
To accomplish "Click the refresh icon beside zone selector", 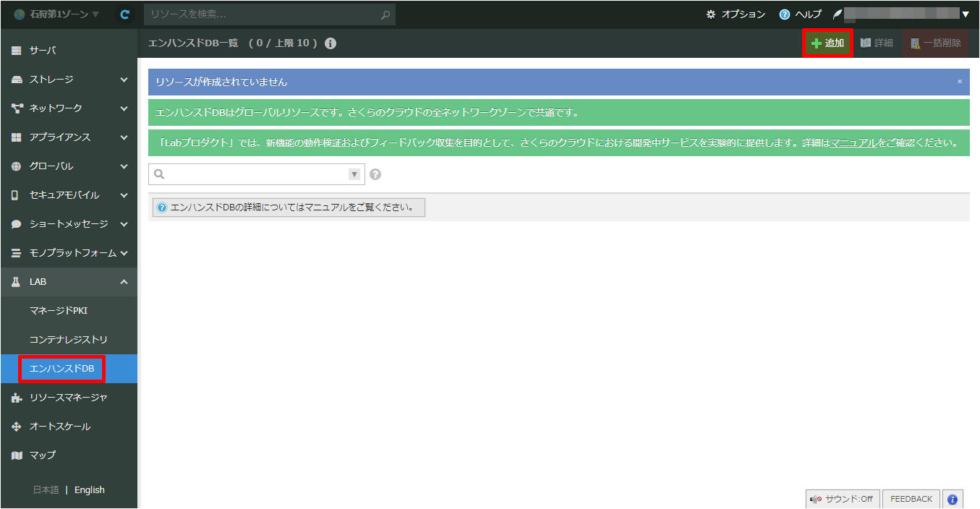I will click(x=125, y=14).
